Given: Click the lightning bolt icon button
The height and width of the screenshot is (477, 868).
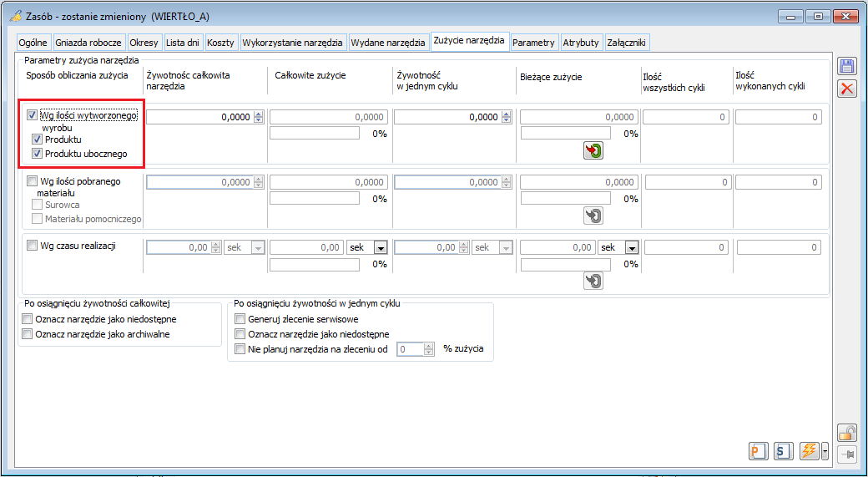Looking at the screenshot, I should coord(808,451).
